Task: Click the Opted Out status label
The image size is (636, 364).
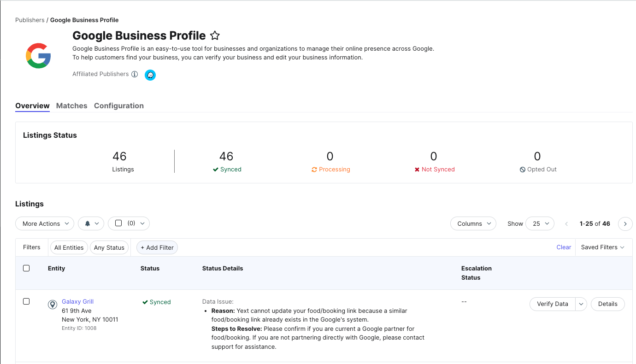Action: pos(538,170)
